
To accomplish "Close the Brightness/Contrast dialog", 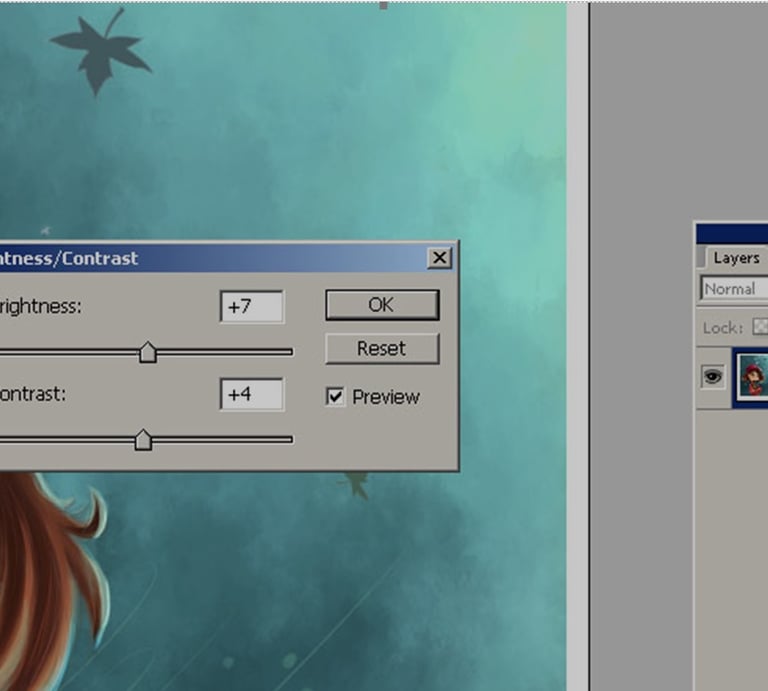I will tap(439, 258).
